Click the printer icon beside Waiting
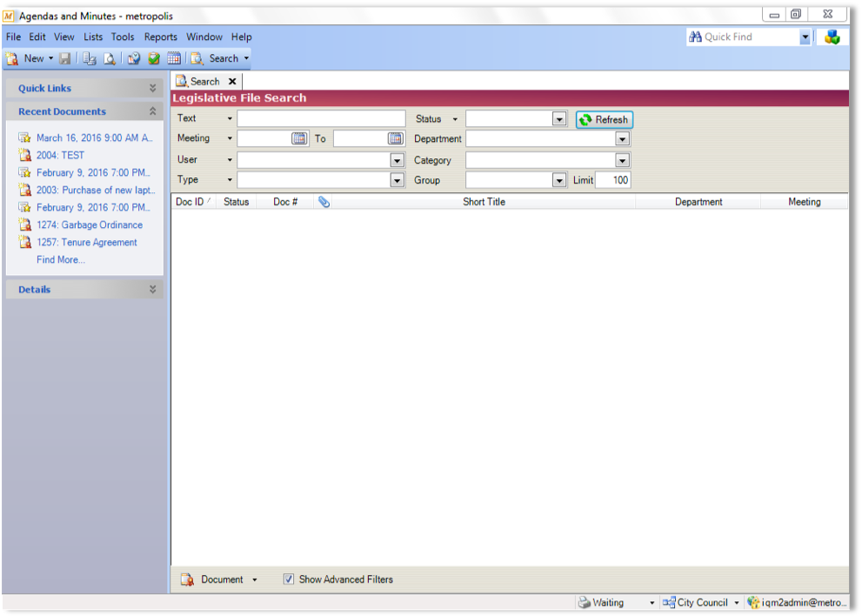Image resolution: width=862 pixels, height=616 pixels. coord(585,603)
